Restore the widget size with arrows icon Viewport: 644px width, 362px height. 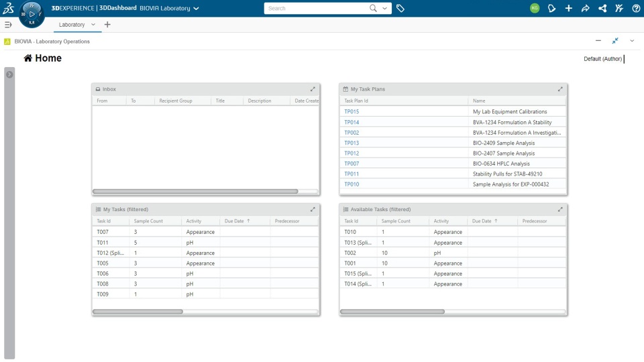[615, 41]
